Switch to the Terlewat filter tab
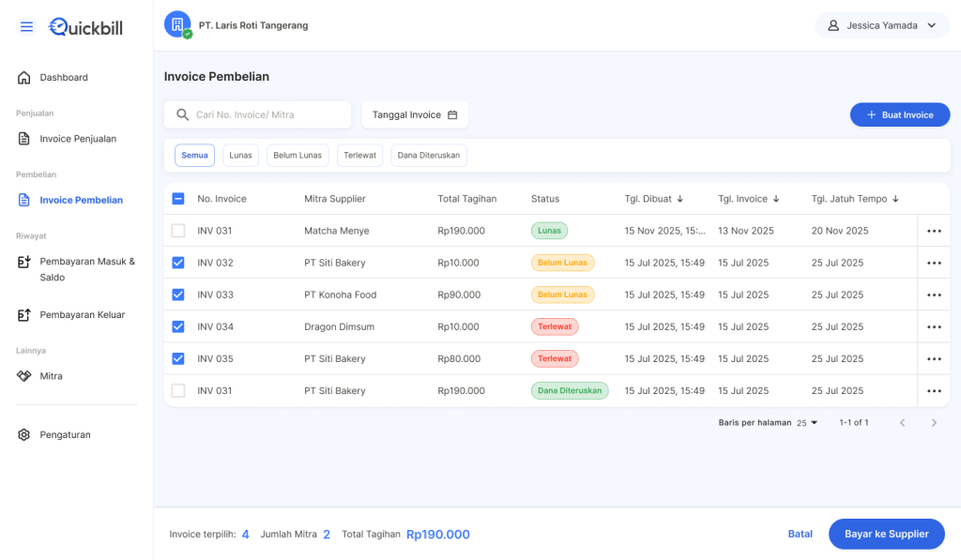Viewport: 961px width, 560px height. 359,156
